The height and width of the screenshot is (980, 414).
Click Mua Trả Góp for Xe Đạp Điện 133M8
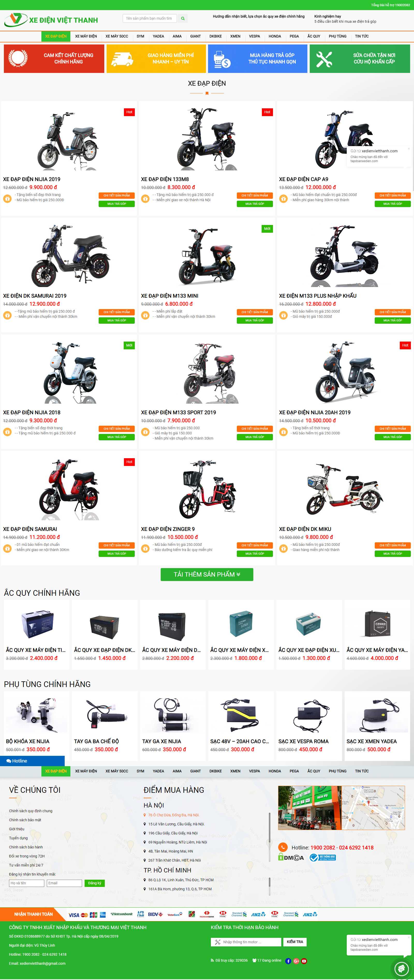(x=255, y=204)
